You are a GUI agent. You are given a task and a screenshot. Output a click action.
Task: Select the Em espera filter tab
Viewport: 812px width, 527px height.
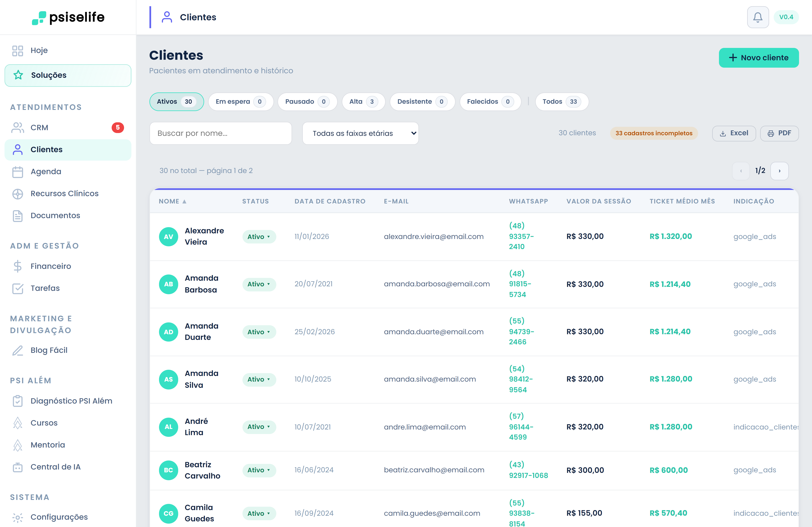pyautogui.click(x=241, y=102)
